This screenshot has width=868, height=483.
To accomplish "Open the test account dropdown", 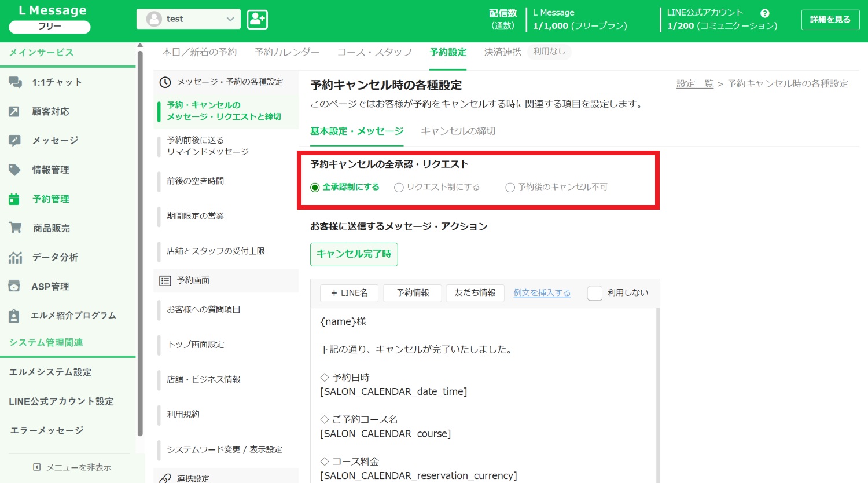I will [x=189, y=19].
